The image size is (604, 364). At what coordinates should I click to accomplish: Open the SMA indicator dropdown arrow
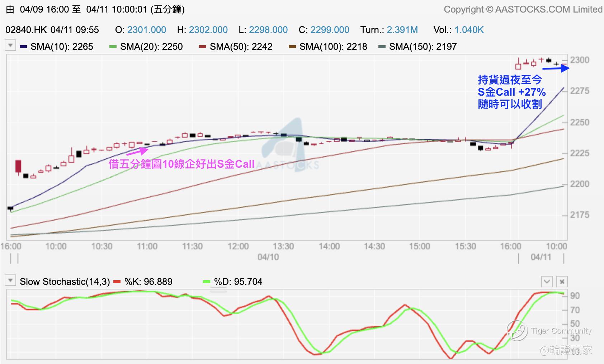point(10,45)
